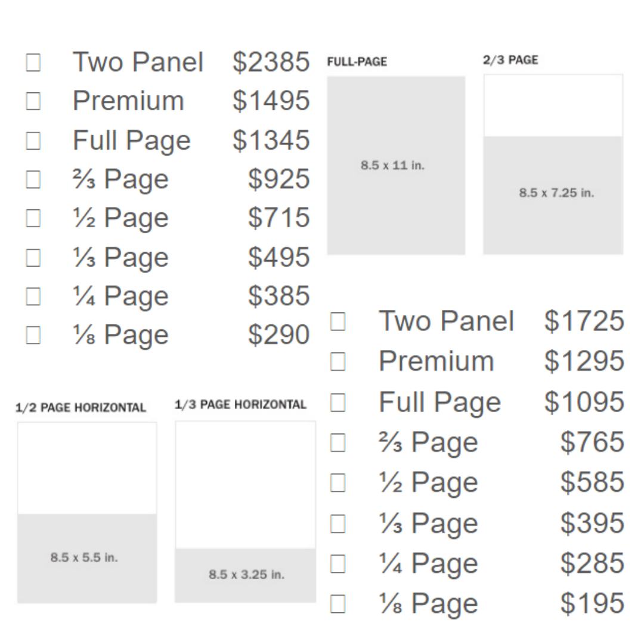Click the 1/3 Page Horizontal layout preview

click(x=245, y=511)
